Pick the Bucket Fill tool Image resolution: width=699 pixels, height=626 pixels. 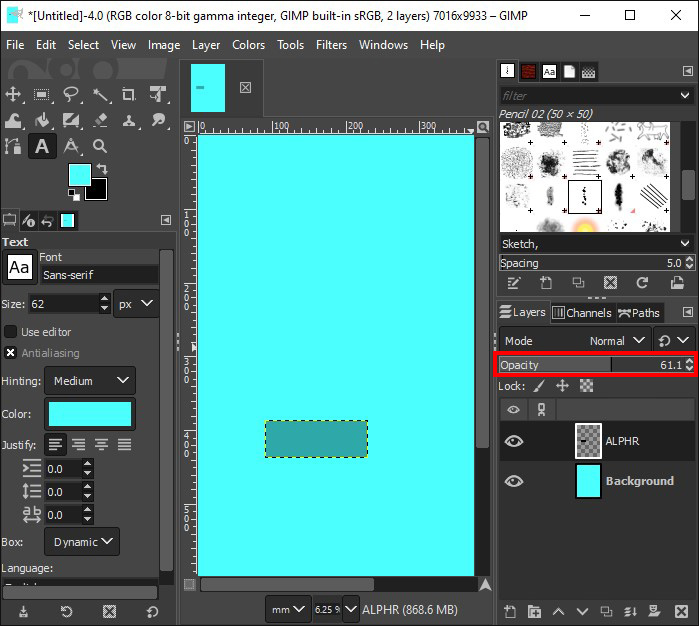pyautogui.click(x=43, y=121)
